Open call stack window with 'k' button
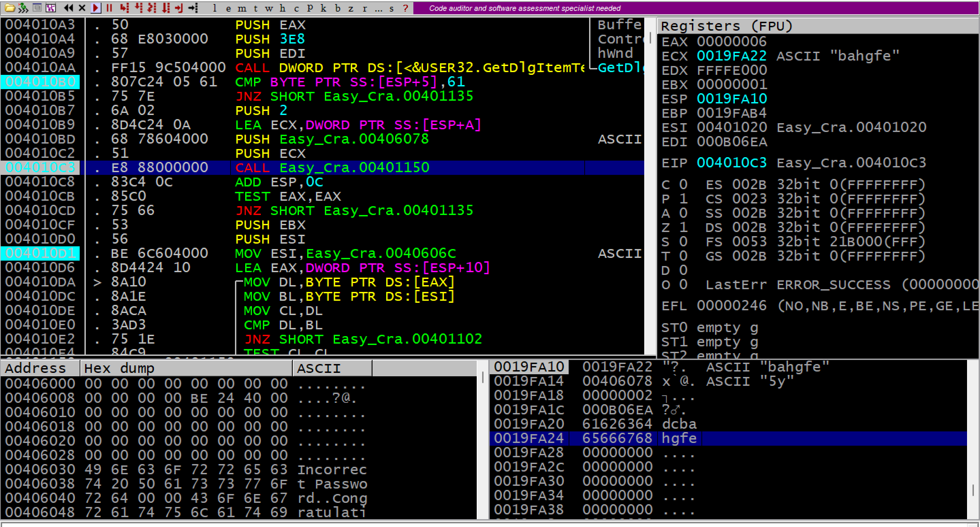This screenshot has width=980, height=527. (323, 8)
